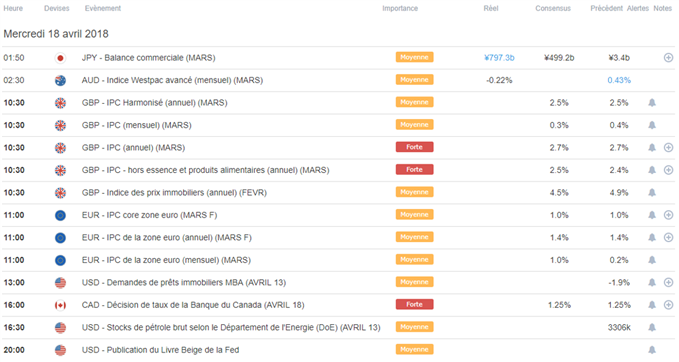Open Décision de taux de la Banque du Canada
Image resolution: width=679 pixels, height=362 pixels.
point(193,305)
